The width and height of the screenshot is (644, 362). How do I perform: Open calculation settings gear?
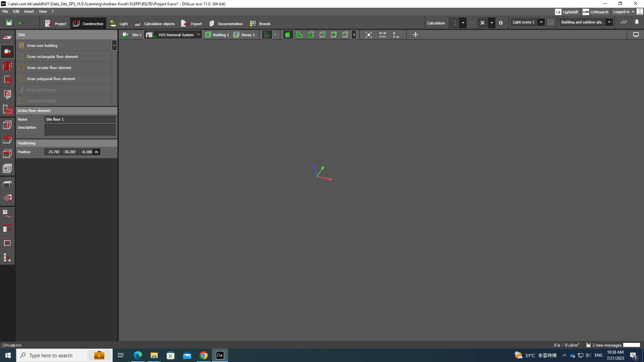coord(501,23)
